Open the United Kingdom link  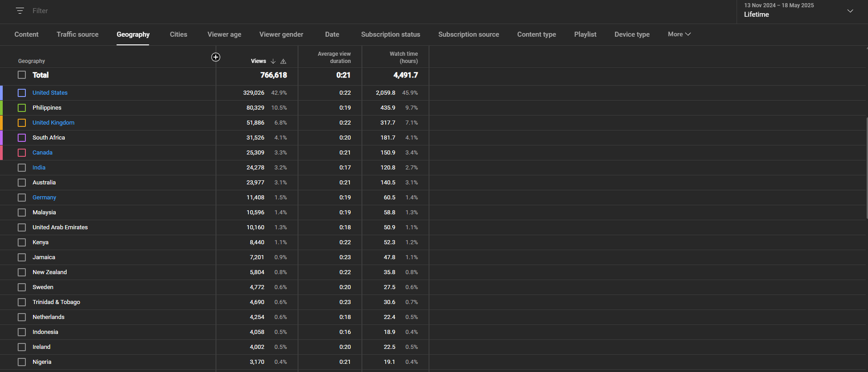click(53, 123)
